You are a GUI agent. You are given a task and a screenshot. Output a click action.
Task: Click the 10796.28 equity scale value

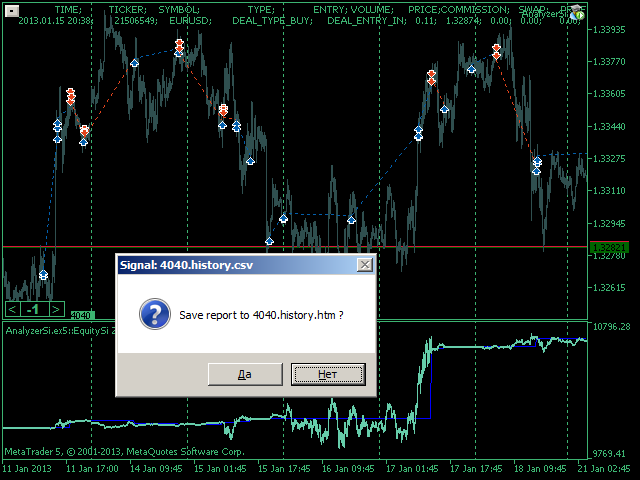click(610, 327)
